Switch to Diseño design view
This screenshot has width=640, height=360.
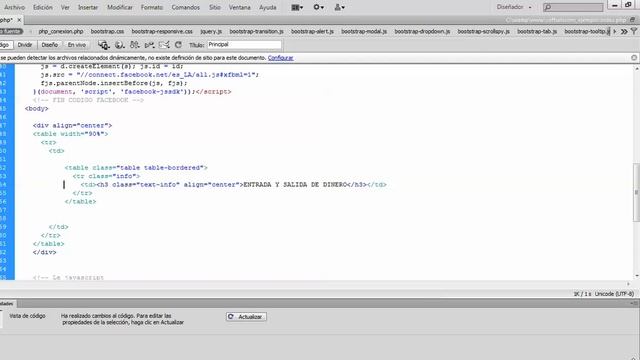click(x=50, y=45)
